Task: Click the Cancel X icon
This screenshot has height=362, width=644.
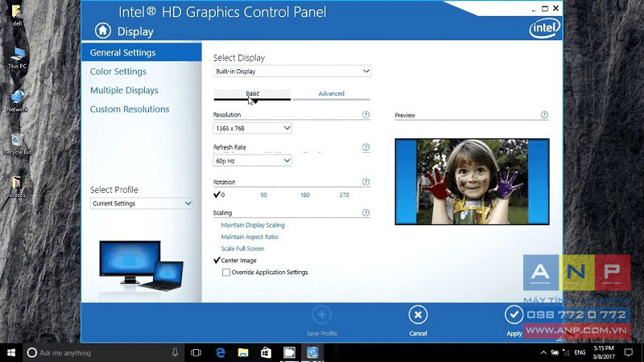Action: coord(418,315)
